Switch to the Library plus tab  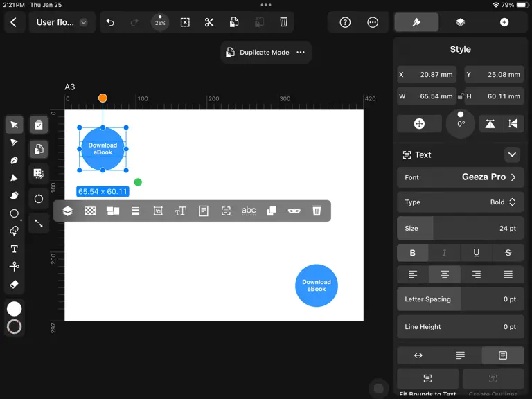504,22
